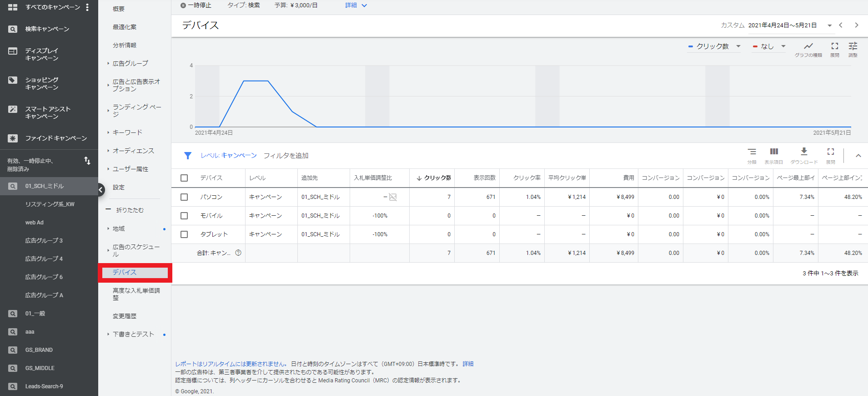The height and width of the screenshot is (396, 868).
Task: Collapse the chart with the up chevron
Action: click(858, 156)
